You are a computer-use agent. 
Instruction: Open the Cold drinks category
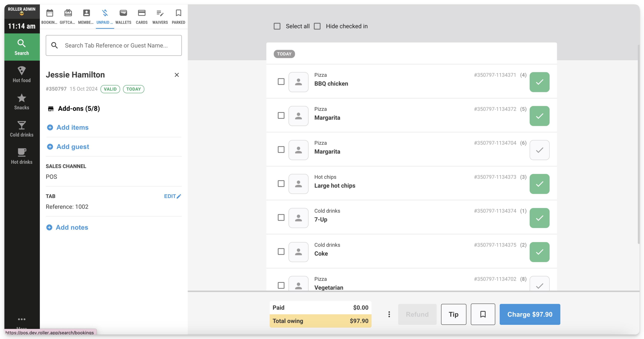[x=22, y=129]
